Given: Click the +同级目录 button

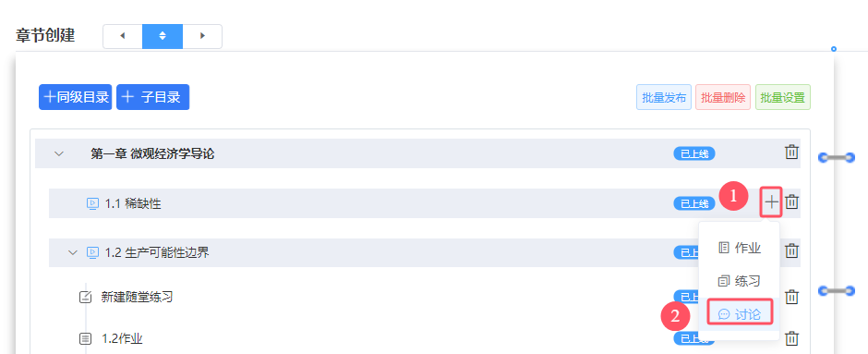Looking at the screenshot, I should coord(76,97).
